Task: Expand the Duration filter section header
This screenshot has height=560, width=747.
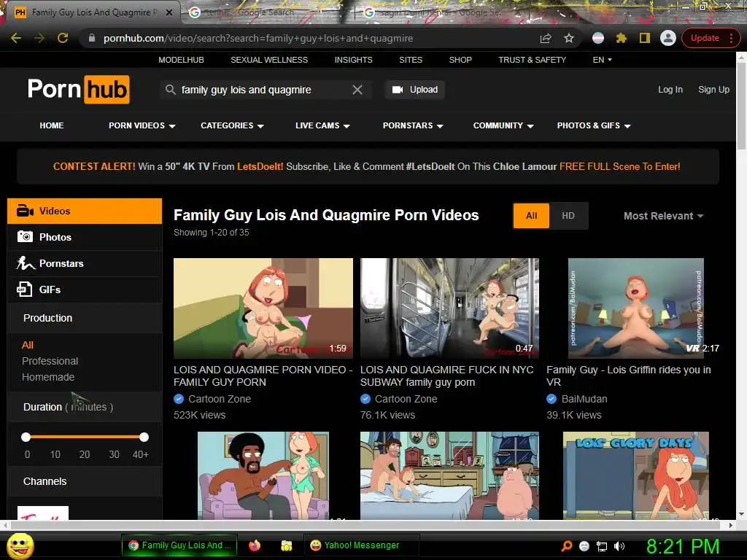Action: [85, 407]
